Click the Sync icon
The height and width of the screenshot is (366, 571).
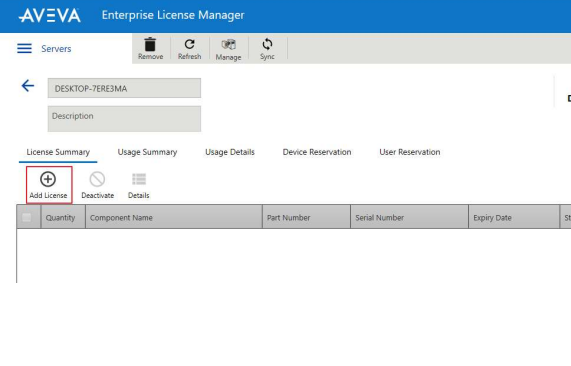tap(267, 44)
